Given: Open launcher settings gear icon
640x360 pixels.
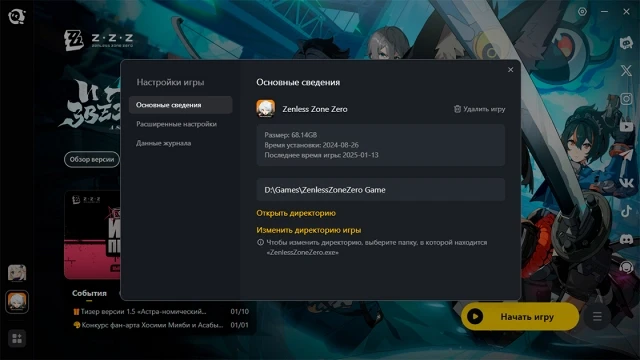Looking at the screenshot, I should coord(582,12).
